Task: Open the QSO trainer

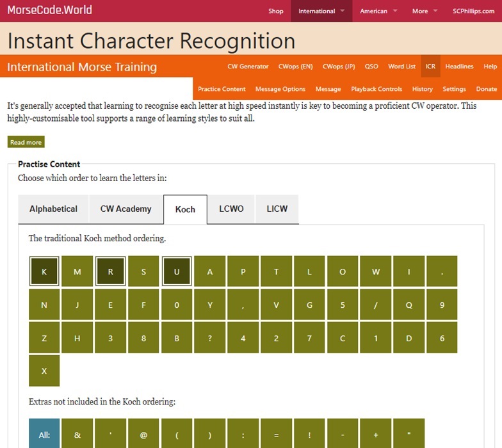Action: click(371, 67)
